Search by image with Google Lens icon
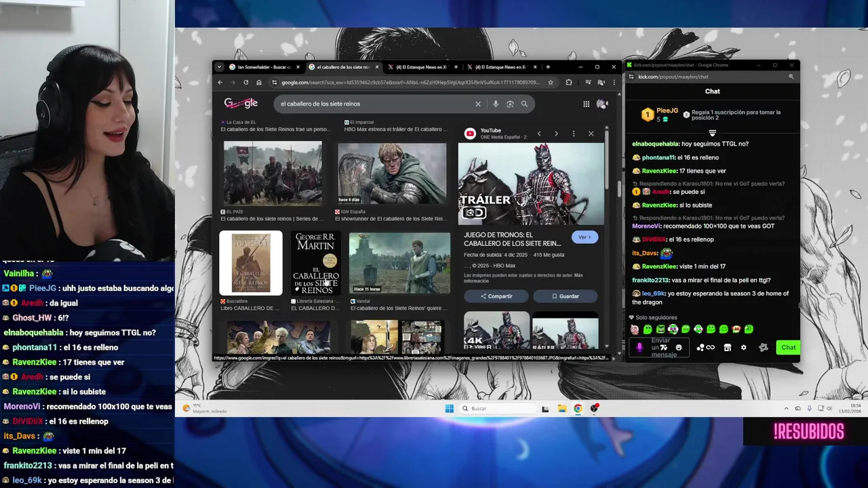This screenshot has height=488, width=868. [x=510, y=104]
